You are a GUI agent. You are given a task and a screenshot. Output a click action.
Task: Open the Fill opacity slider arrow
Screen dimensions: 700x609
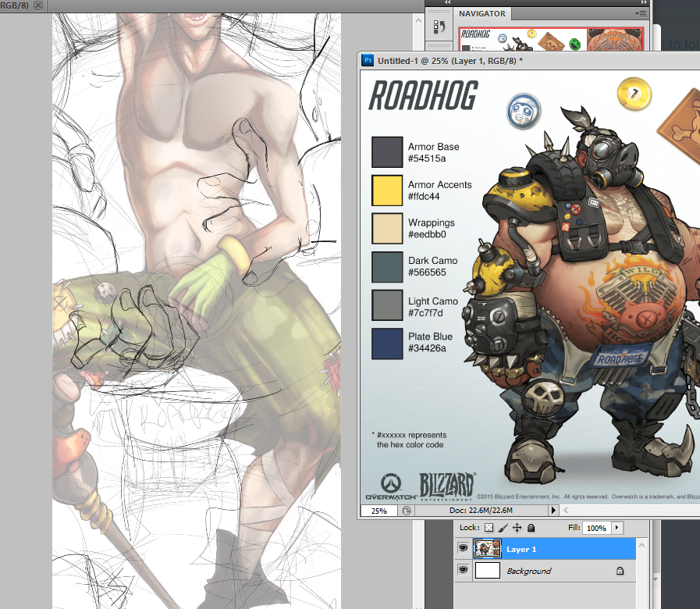tap(617, 529)
